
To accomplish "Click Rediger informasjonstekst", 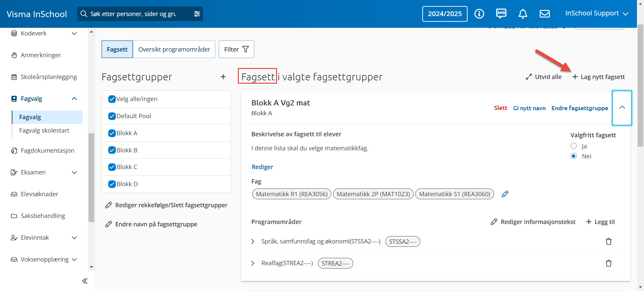I will [533, 222].
